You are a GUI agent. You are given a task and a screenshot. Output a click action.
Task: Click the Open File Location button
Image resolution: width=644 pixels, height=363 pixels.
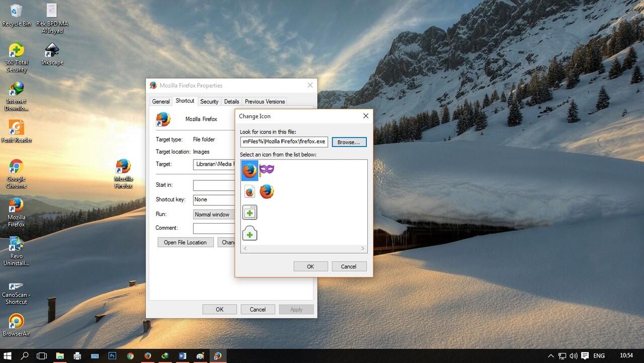coord(185,243)
